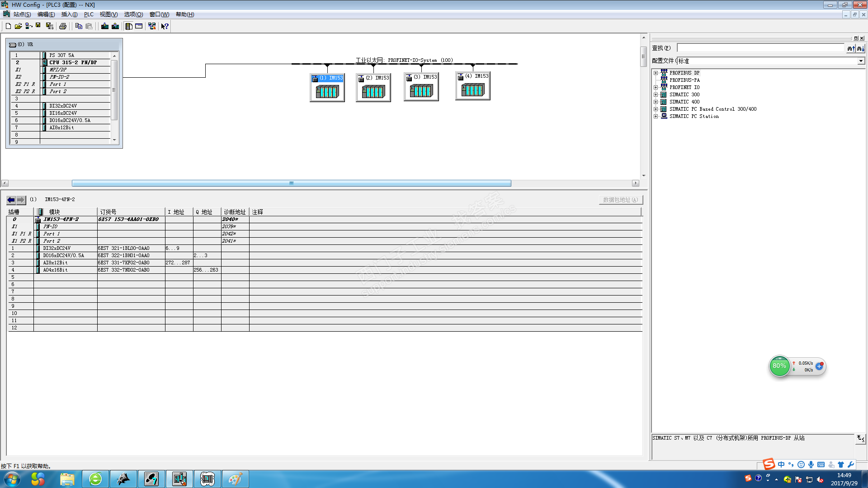Click Upload to PG toolbar icon
The height and width of the screenshot is (488, 868).
coord(115,26)
